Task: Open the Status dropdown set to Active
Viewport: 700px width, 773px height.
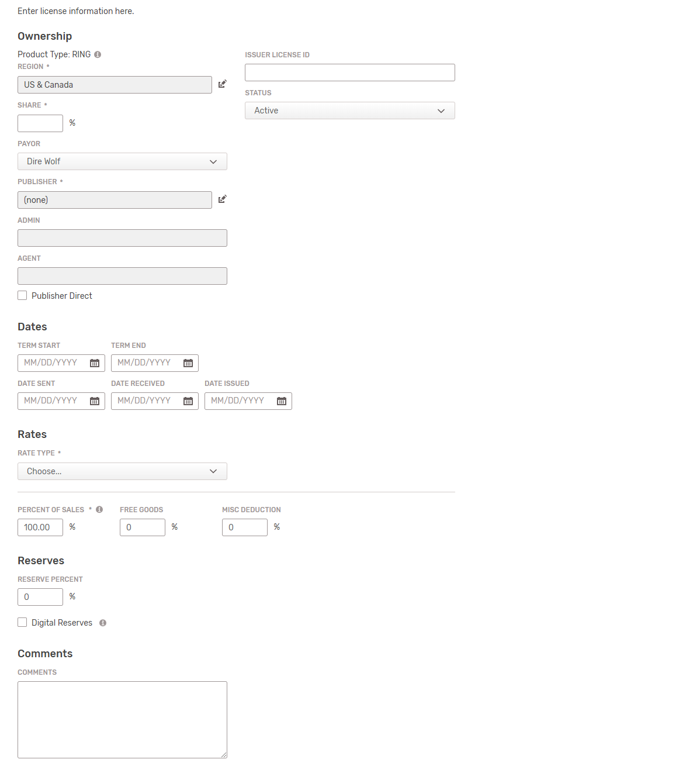Action: click(x=349, y=111)
